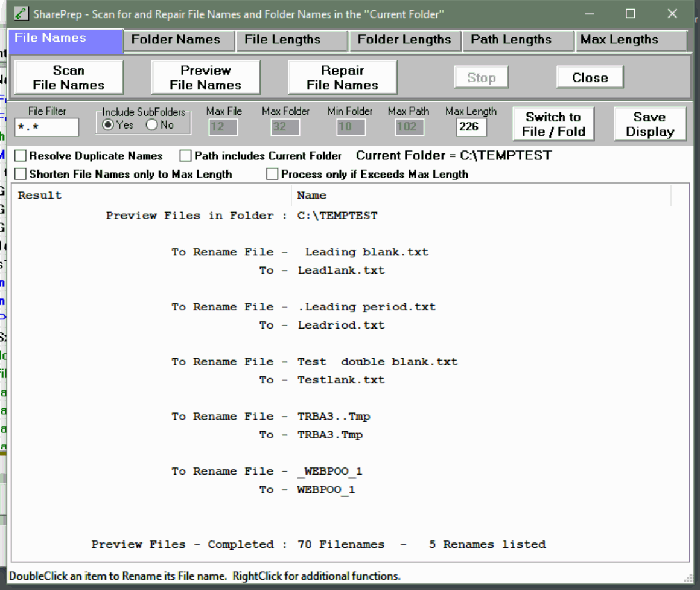Close the SharePrep window from title bar
This screenshot has width=700, height=590.
[x=672, y=14]
